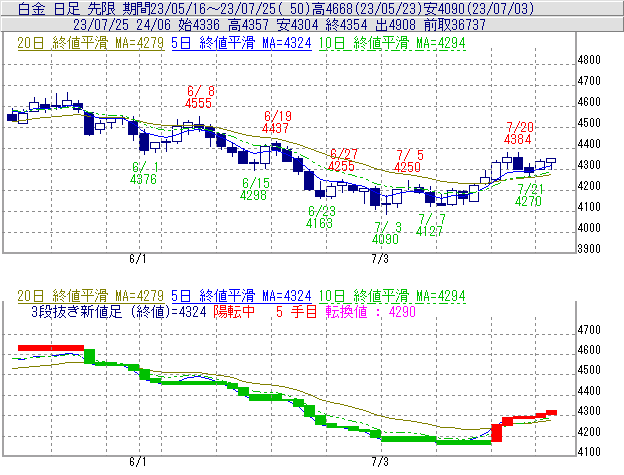Click the header title 白金 日足 先限
Image resolution: width=624 pixels, height=475 pixels.
click(x=66, y=8)
